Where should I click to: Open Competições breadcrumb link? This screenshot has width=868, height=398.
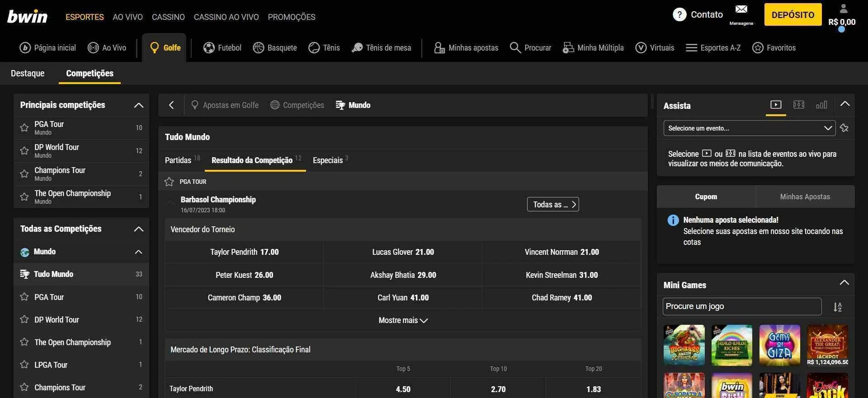297,105
